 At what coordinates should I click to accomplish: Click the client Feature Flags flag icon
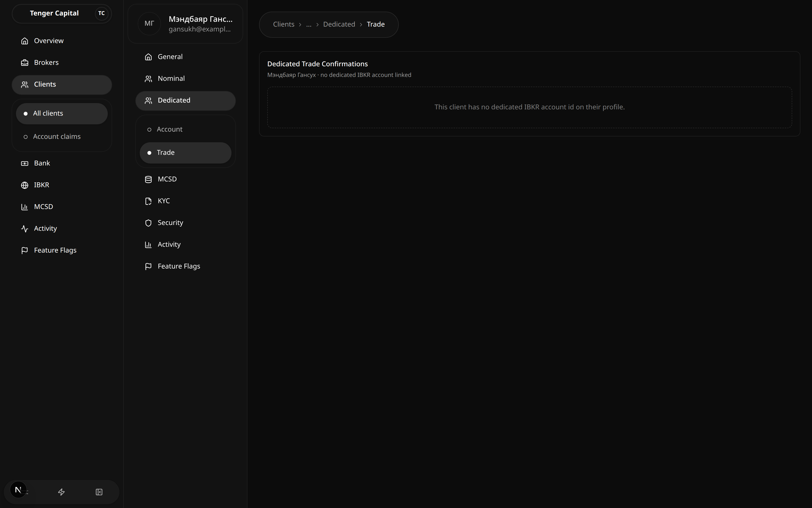point(148,267)
